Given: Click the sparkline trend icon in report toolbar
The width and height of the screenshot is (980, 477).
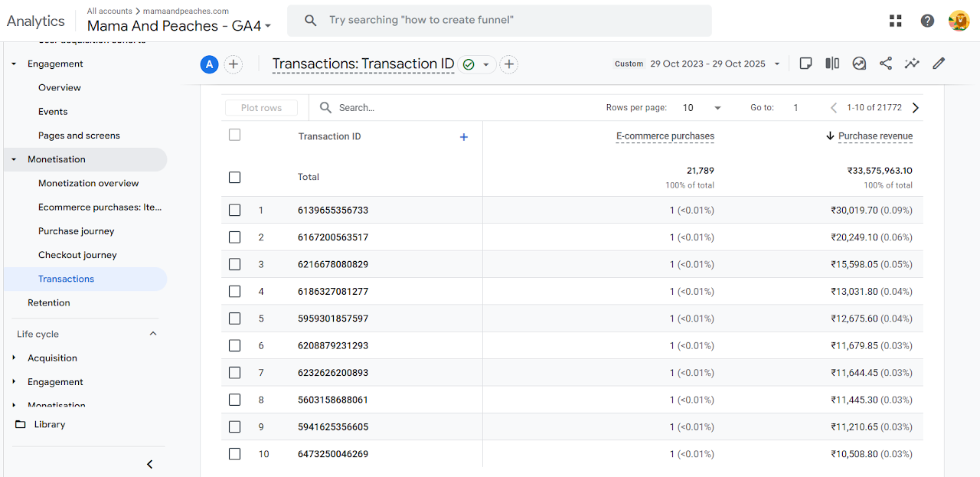Looking at the screenshot, I should [912, 64].
